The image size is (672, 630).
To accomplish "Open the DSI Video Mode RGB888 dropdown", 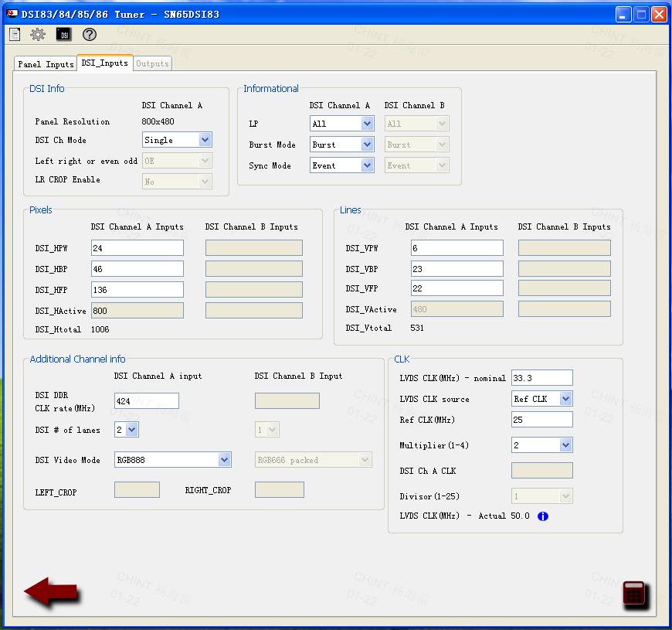I will [173, 460].
